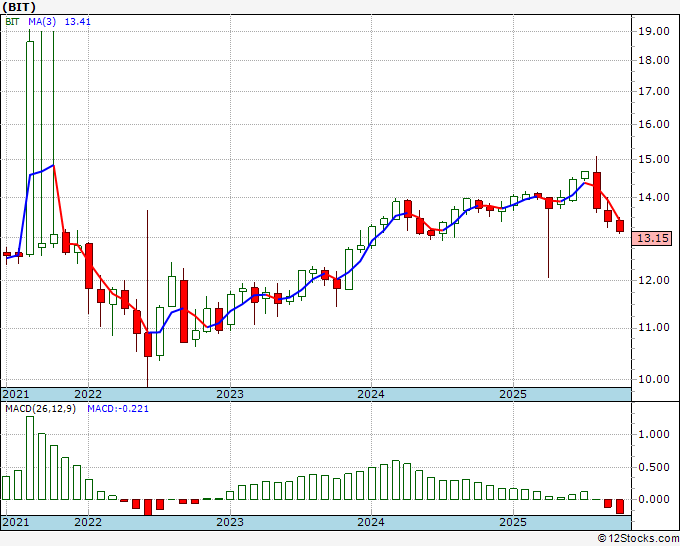Screen dimensions: 680x546
Task: Click the tallest green MACD histogram bar
Action: pyautogui.click(x=30, y=458)
